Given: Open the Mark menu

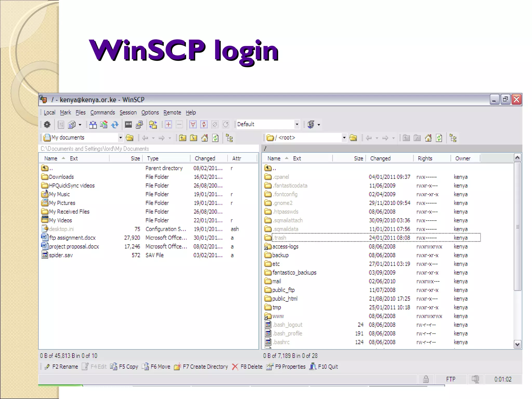Looking at the screenshot, I should coord(65,112).
